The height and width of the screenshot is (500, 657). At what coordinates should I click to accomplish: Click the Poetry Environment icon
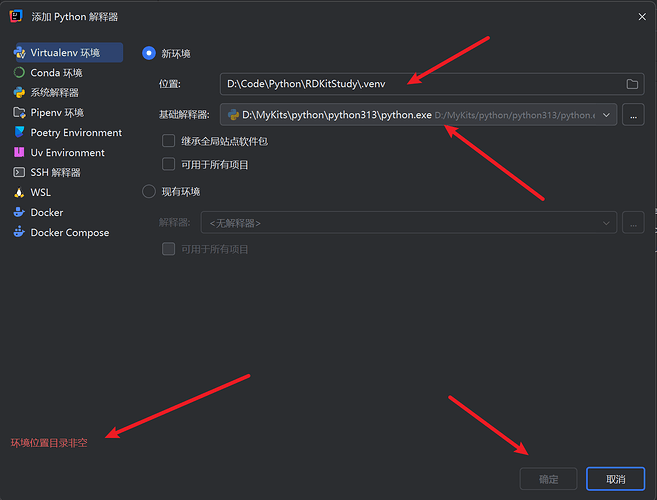tap(19, 132)
